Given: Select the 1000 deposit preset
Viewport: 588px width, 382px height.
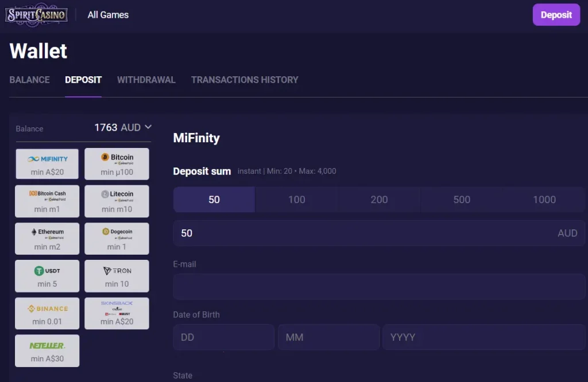Looking at the screenshot, I should [544, 200].
